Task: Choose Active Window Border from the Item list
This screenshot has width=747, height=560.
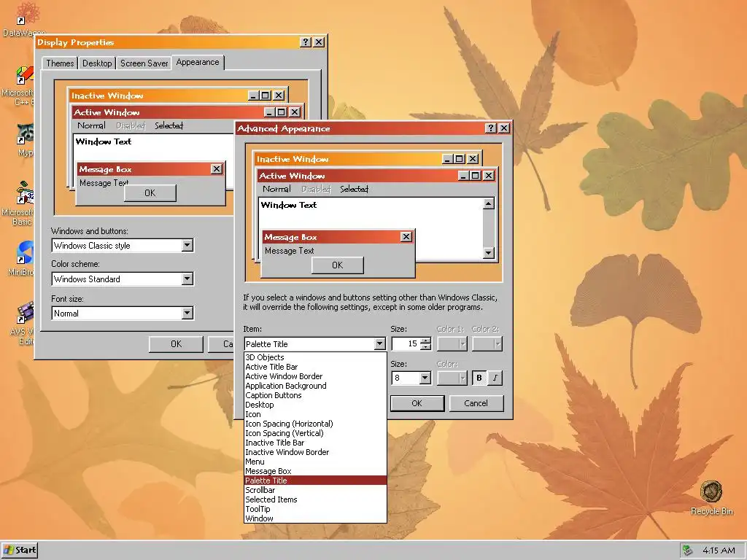Action: pos(315,376)
